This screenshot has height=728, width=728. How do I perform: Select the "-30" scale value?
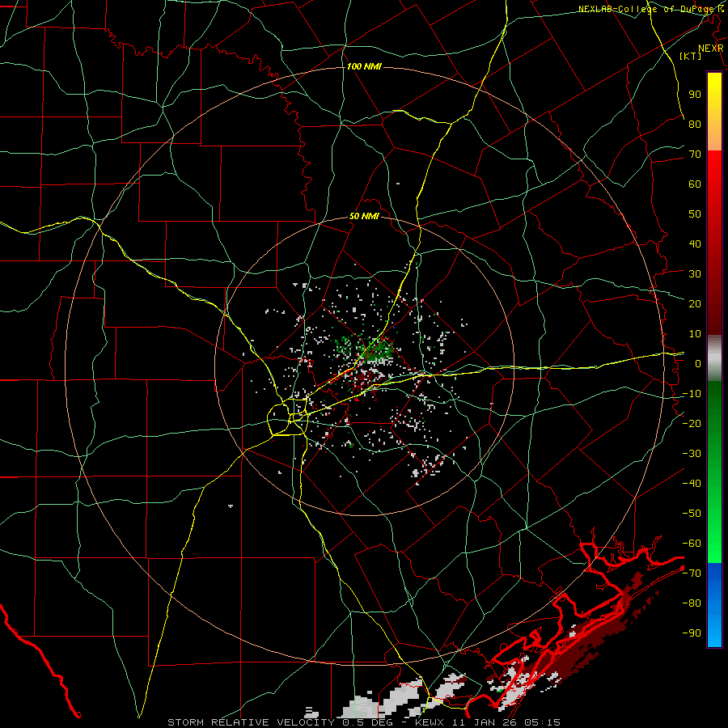click(692, 454)
